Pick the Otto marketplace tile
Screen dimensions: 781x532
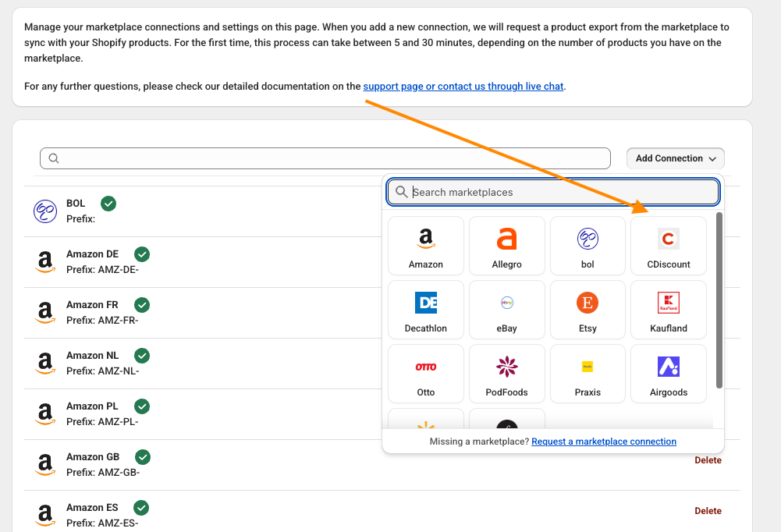coord(426,374)
